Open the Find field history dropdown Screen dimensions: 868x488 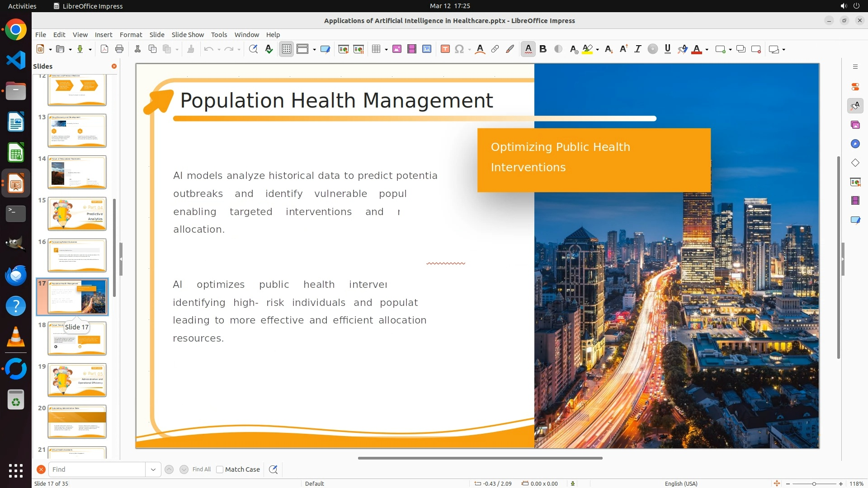click(153, 469)
